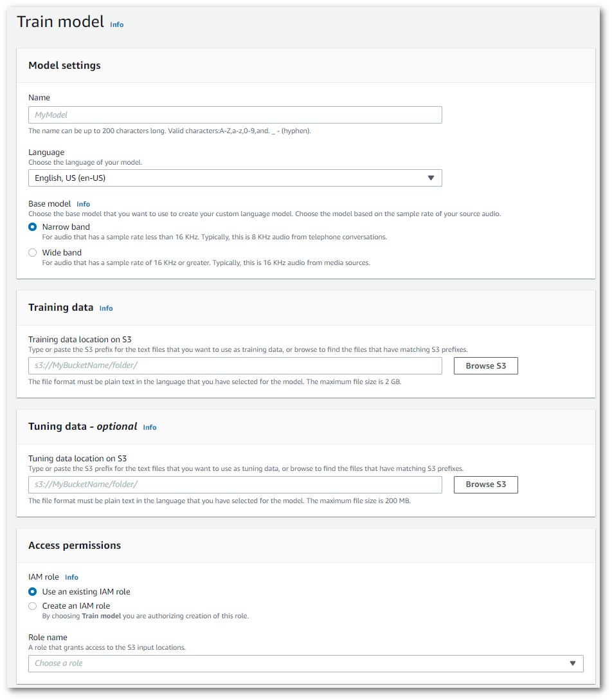Click the English, US language selector
This screenshot has height=700, width=612.
(235, 178)
